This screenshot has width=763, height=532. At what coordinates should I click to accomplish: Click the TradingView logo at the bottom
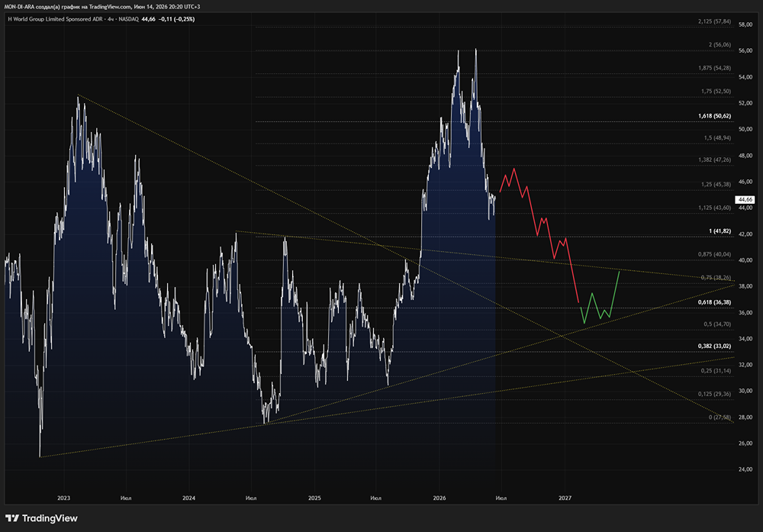point(41,518)
